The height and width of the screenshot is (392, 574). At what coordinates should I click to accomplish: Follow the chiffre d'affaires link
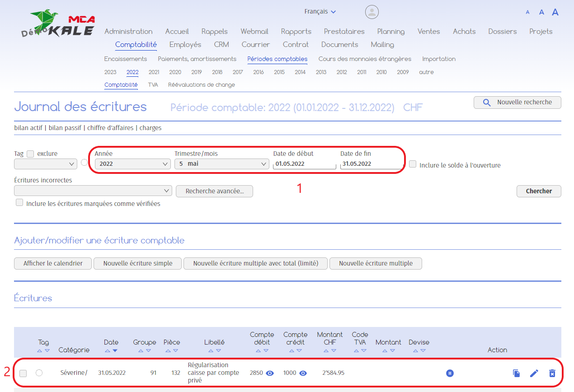coord(111,128)
